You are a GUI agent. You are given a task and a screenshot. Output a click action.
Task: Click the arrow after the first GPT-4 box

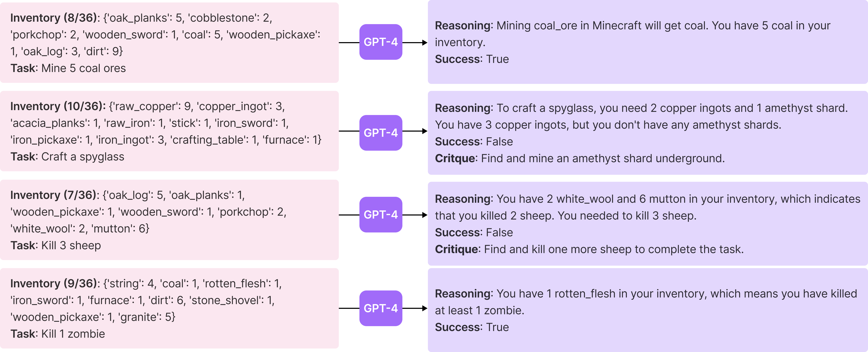pyautogui.click(x=415, y=42)
